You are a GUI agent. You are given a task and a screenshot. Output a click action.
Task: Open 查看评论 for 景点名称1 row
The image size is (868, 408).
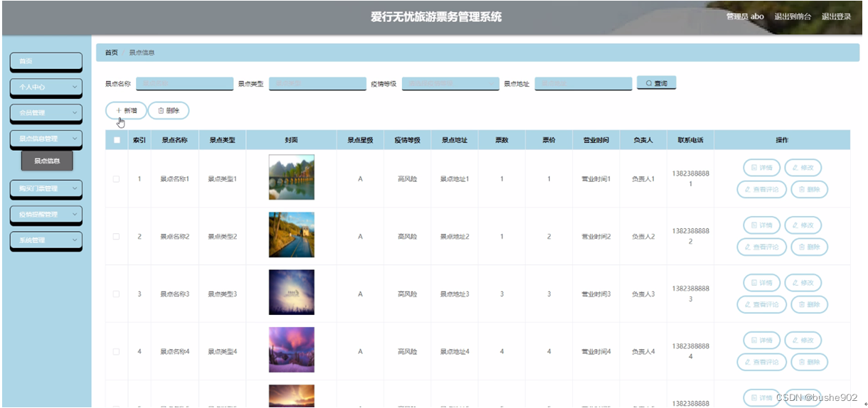762,189
